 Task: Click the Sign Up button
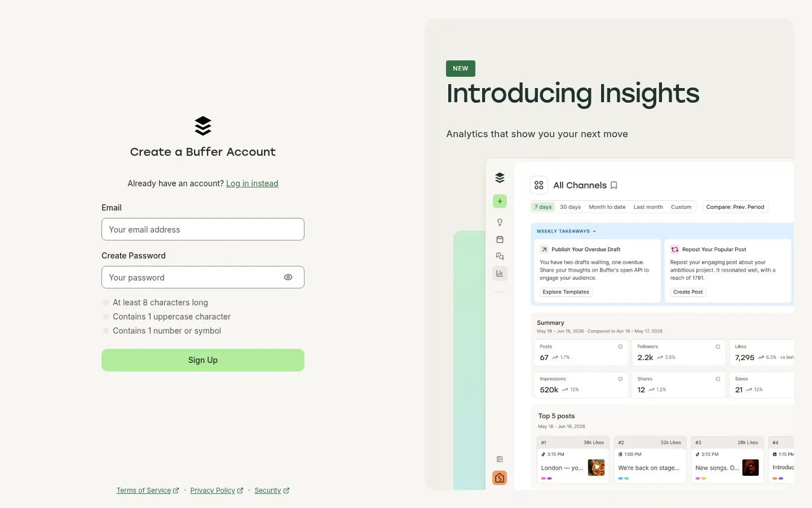point(203,360)
